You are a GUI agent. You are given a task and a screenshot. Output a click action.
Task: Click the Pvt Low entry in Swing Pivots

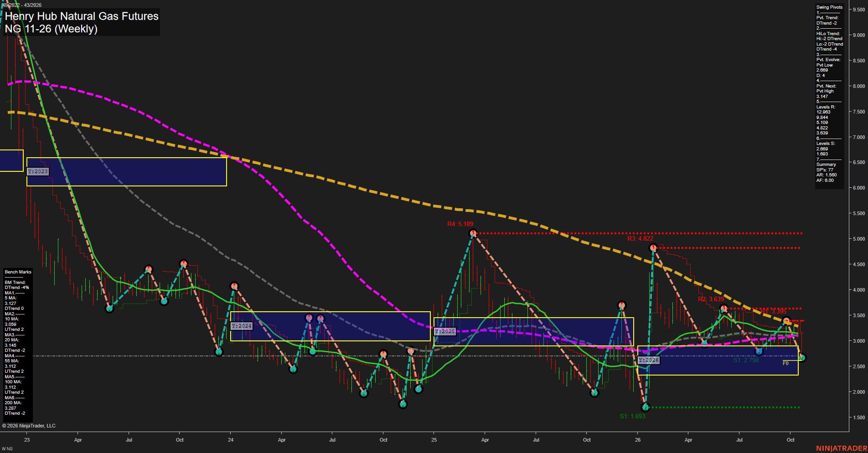coord(824,65)
